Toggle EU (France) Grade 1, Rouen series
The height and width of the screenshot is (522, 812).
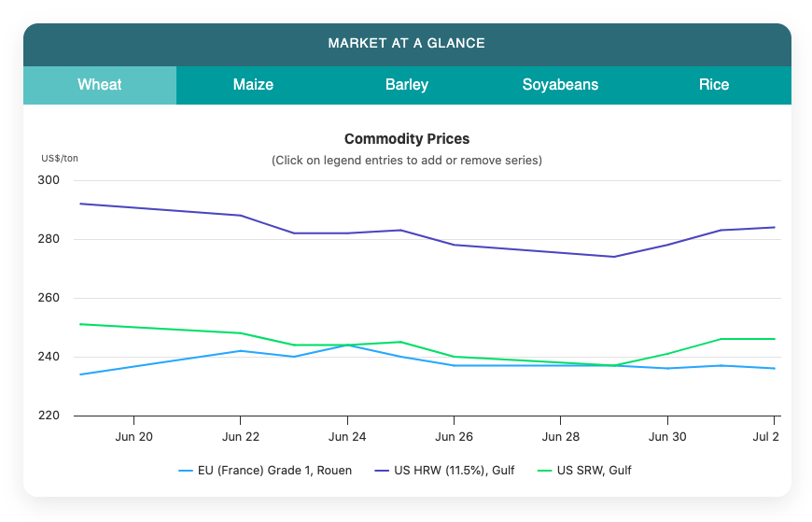pos(265,470)
